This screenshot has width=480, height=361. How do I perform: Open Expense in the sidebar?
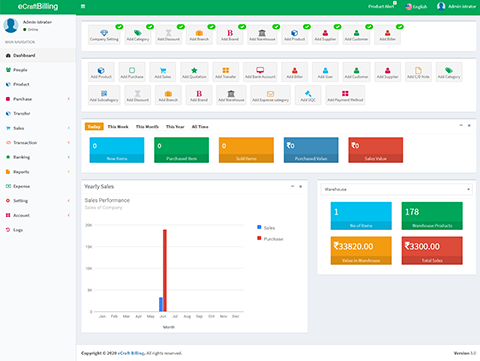coord(38,186)
